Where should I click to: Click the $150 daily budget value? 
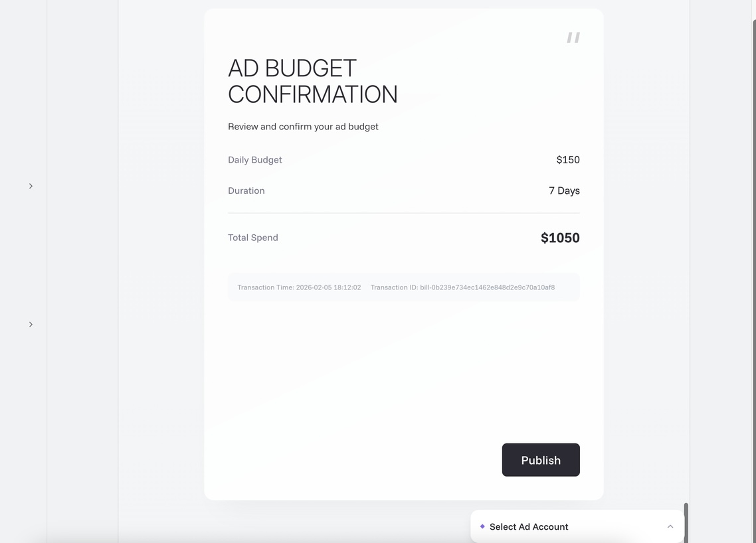[x=568, y=160]
